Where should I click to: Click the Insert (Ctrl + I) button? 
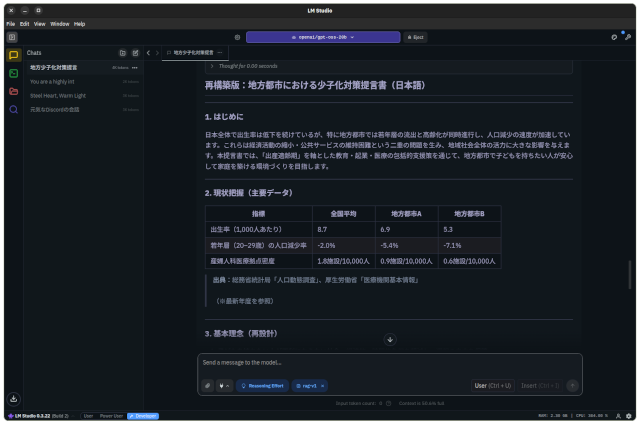click(540, 385)
